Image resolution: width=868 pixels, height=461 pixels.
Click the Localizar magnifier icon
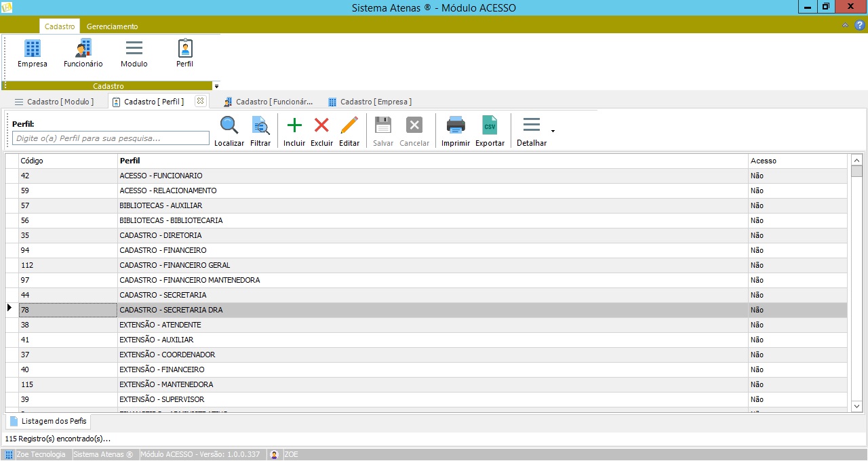click(x=229, y=125)
